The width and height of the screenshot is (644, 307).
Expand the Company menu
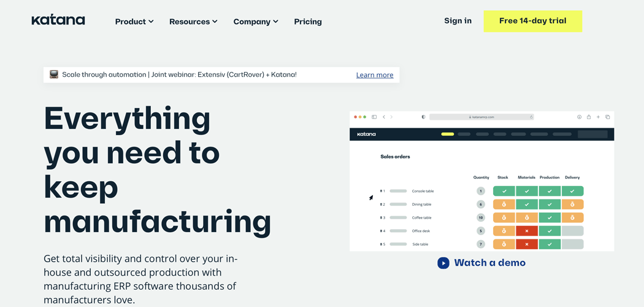pos(256,21)
